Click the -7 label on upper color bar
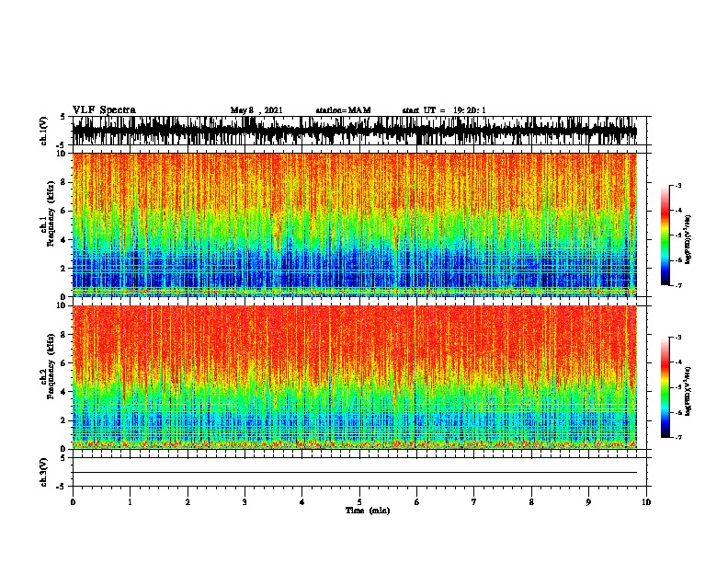This screenshot has width=728, height=563. [x=677, y=285]
